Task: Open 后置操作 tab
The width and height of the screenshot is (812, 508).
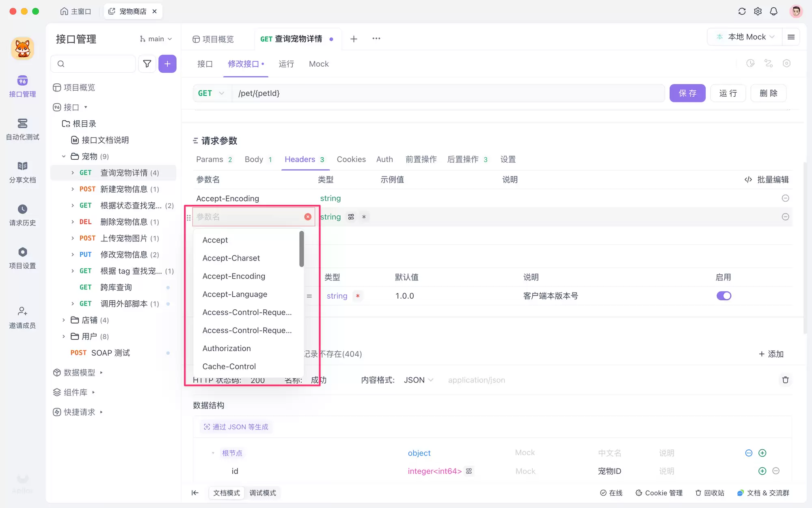Action: click(x=467, y=159)
